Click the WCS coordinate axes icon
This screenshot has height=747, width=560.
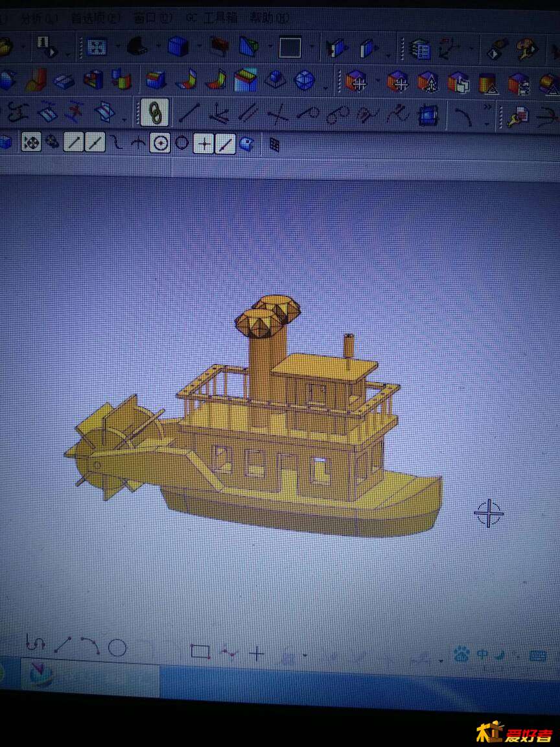450,48
